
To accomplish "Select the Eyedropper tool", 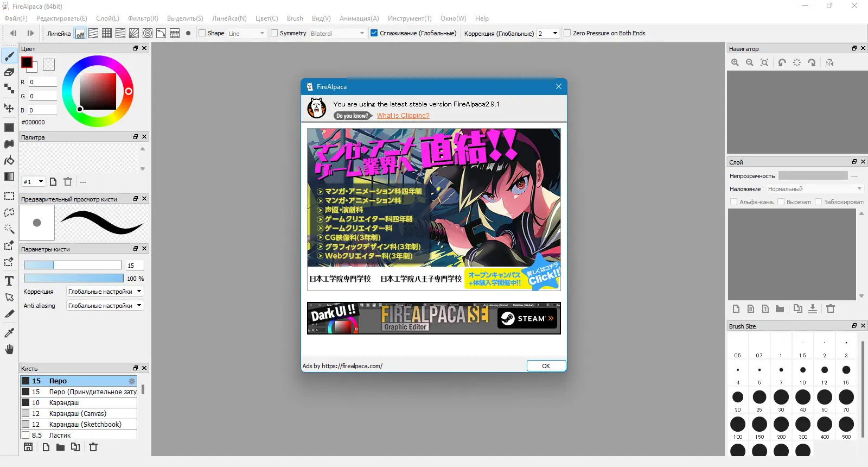I will coord(9,332).
